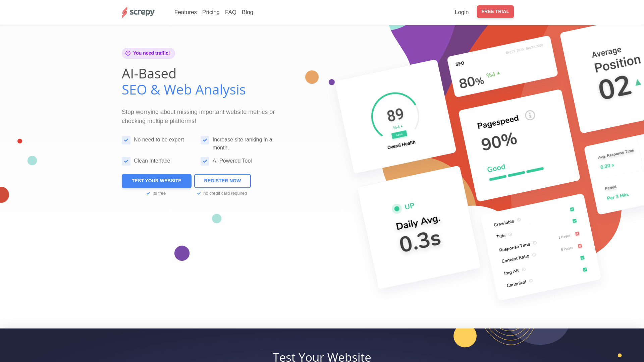Image resolution: width=644 pixels, height=362 pixels.
Task: Click the Screpy logo icon
Action: point(125,12)
